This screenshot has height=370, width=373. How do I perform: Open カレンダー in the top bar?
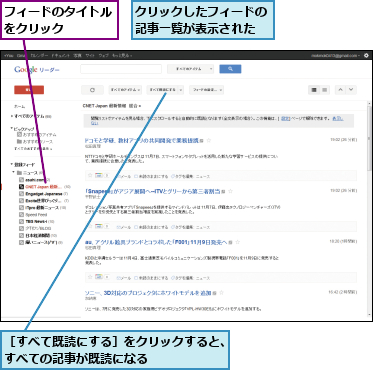click(x=39, y=56)
